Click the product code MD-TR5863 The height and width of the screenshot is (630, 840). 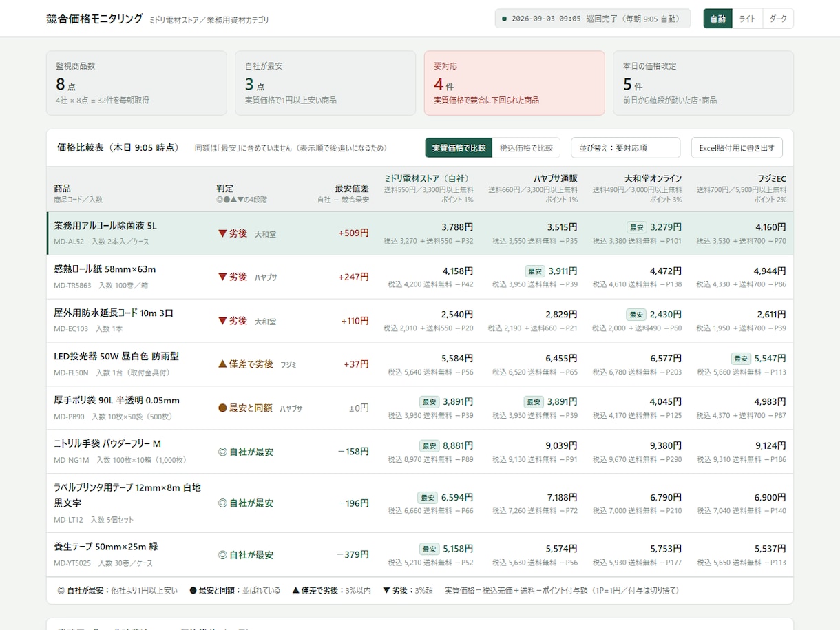click(x=72, y=285)
